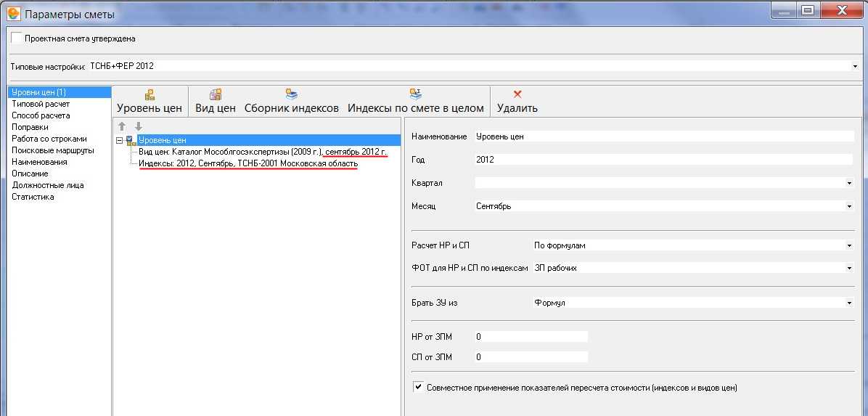Screen dimensions: 868x416
Task: Open the Типовые настройки dropdown
Action: coord(855,67)
